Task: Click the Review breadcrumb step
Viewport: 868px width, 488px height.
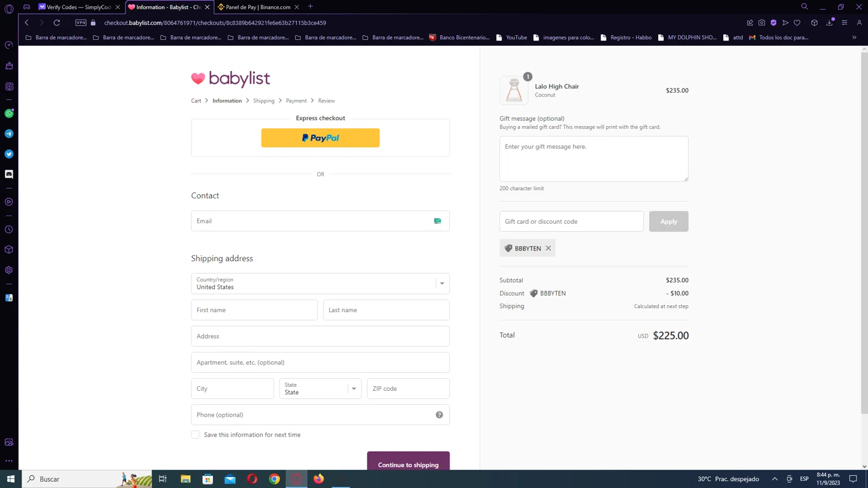Action: click(x=326, y=101)
